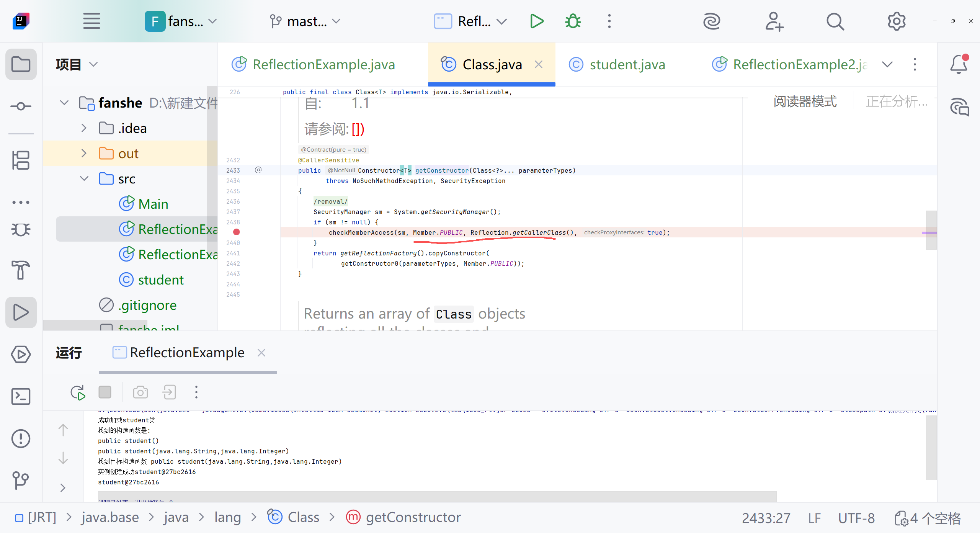The image size is (980, 533).
Task: Toggle the Run tool window button
Action: 21,312
